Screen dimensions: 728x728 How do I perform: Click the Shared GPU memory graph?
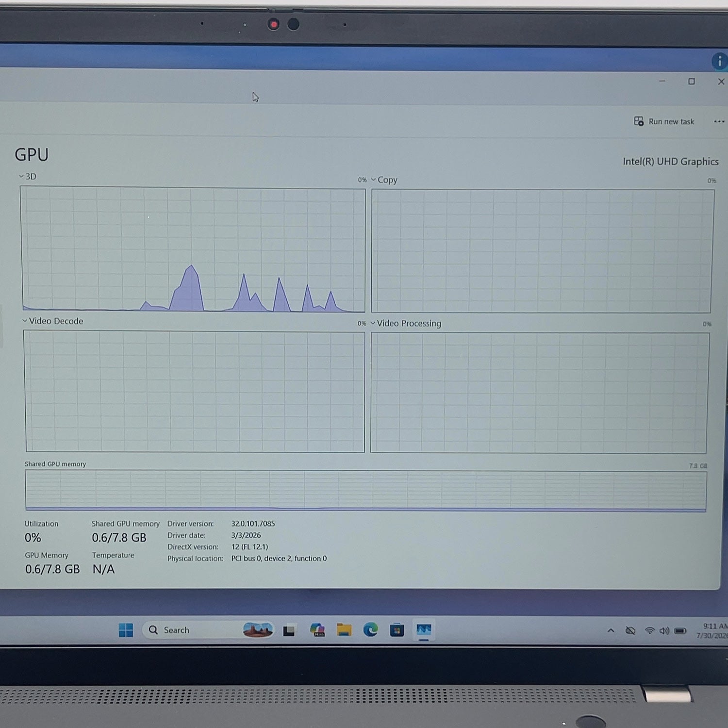tap(366, 491)
